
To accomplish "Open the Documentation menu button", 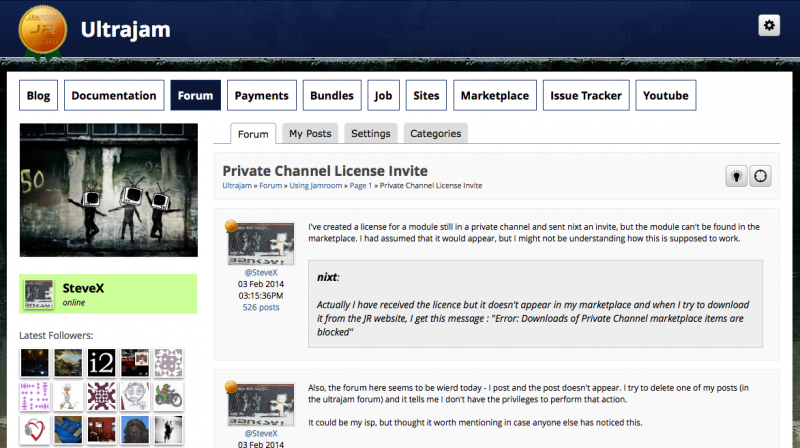I will click(114, 95).
